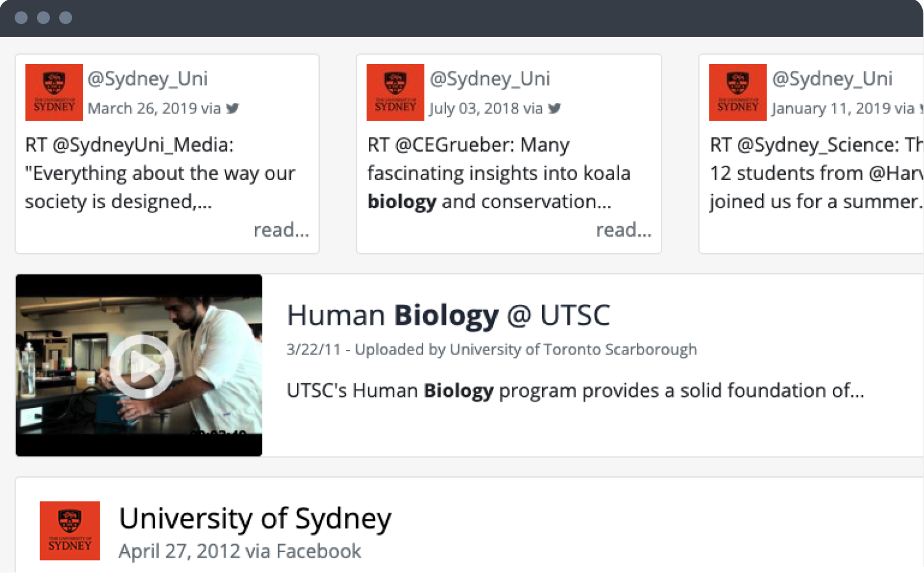Click the first window control dot

coord(21,17)
